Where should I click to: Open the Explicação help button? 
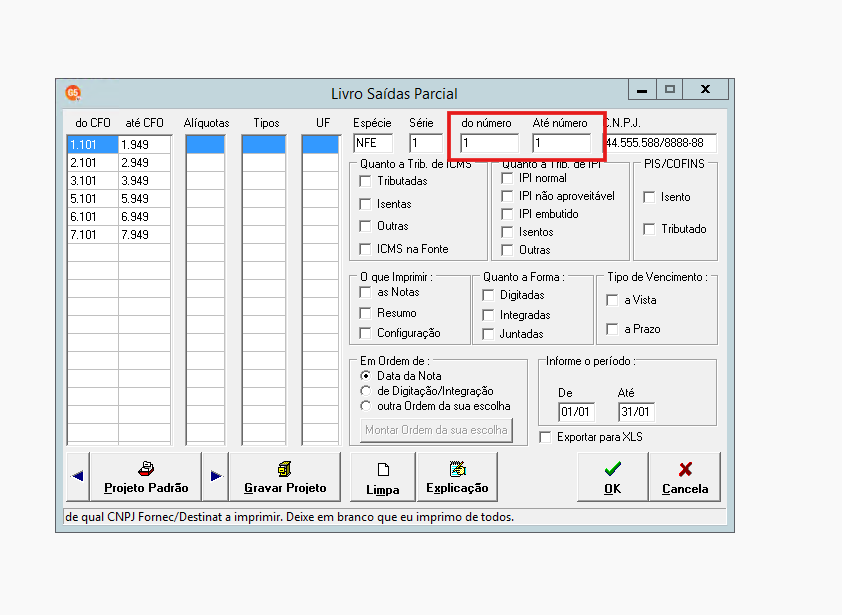tap(457, 476)
